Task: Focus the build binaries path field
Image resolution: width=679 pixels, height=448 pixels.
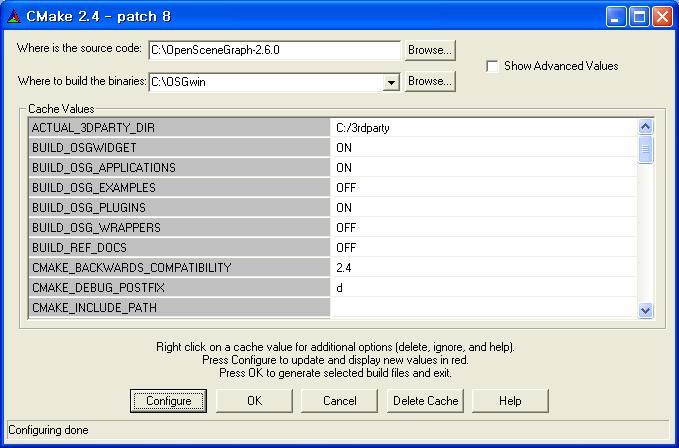Action: tap(266, 82)
